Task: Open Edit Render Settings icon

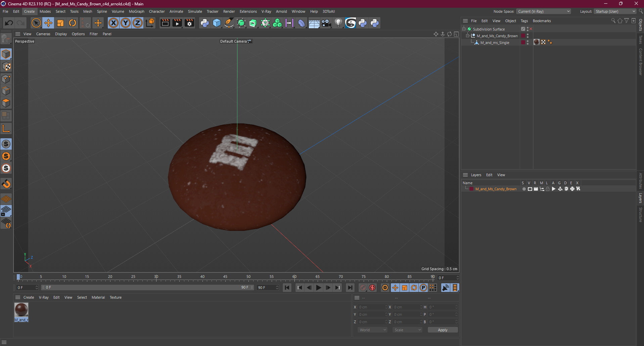Action: pos(190,23)
